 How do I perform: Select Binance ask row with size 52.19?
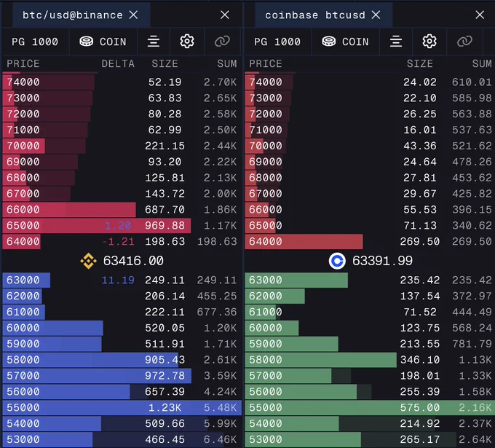tap(122, 82)
